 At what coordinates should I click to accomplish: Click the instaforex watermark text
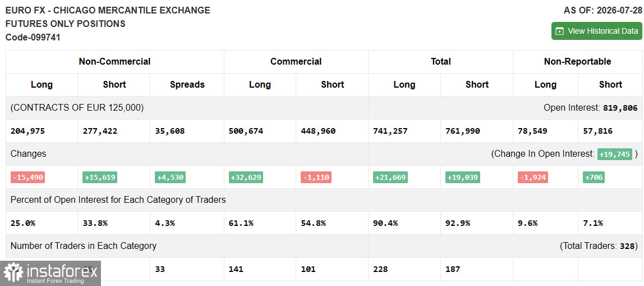pyautogui.click(x=62, y=271)
